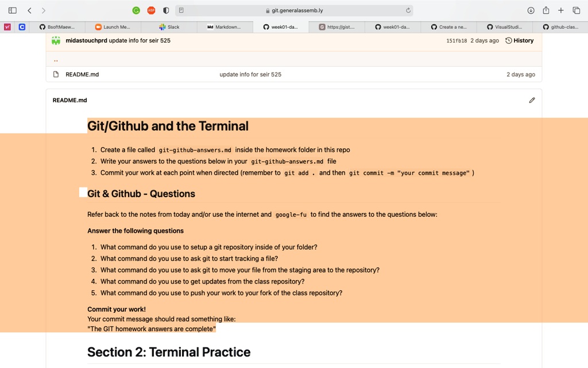Click the 'README.md' title above the rendered content
Image resolution: width=588 pixels, height=368 pixels.
tap(69, 100)
